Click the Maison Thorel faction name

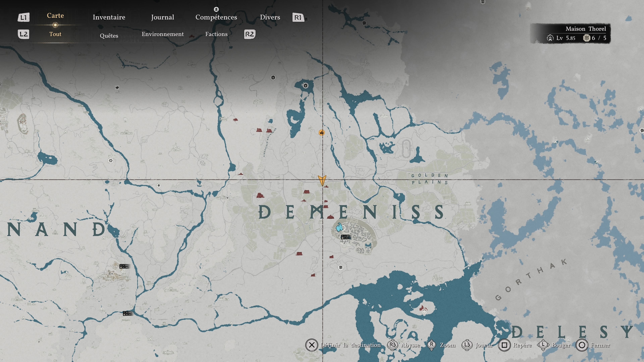(586, 29)
